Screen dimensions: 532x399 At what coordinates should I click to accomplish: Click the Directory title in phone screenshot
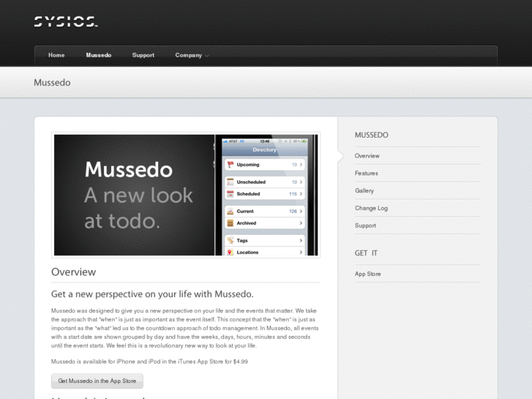coord(264,150)
